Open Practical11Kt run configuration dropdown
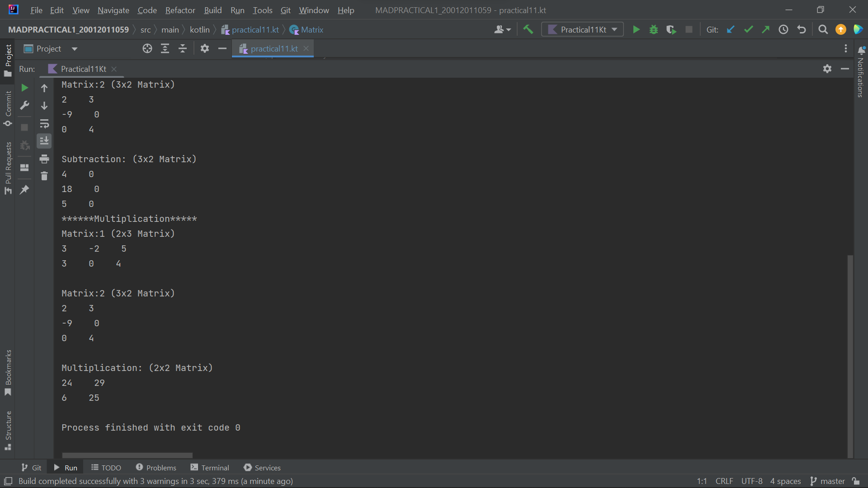The width and height of the screenshot is (868, 488). pos(582,30)
